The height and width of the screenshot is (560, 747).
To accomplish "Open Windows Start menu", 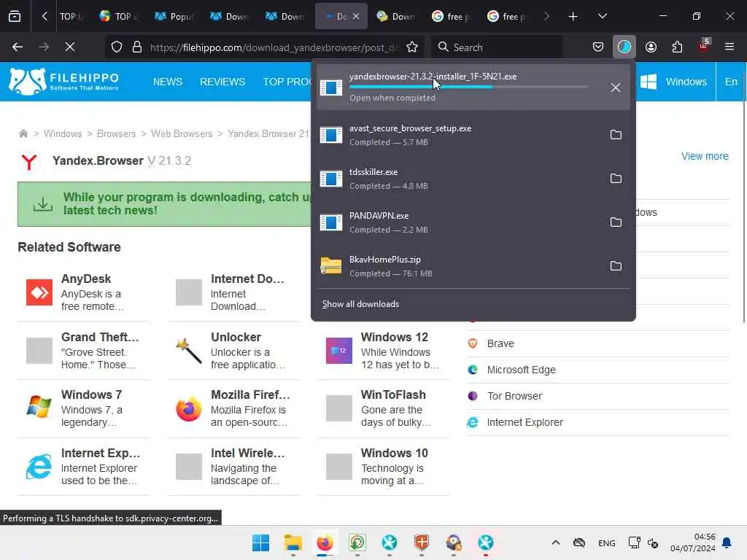I will tap(260, 542).
